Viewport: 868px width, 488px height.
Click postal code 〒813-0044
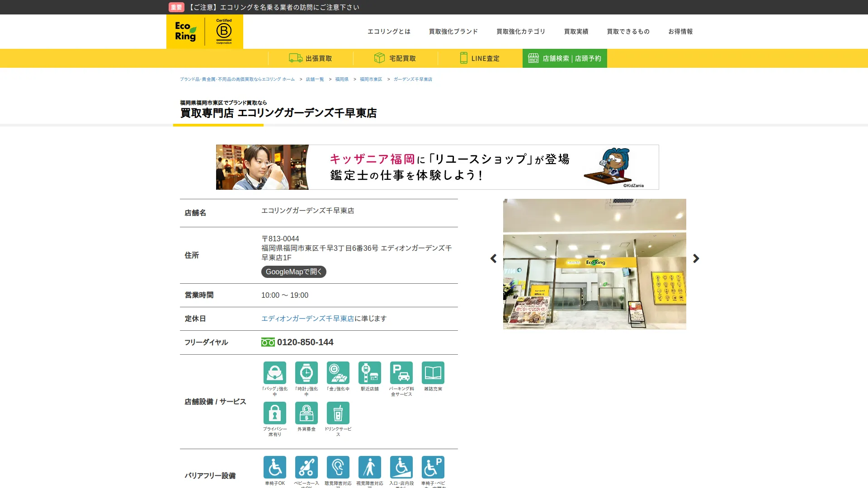(x=280, y=239)
